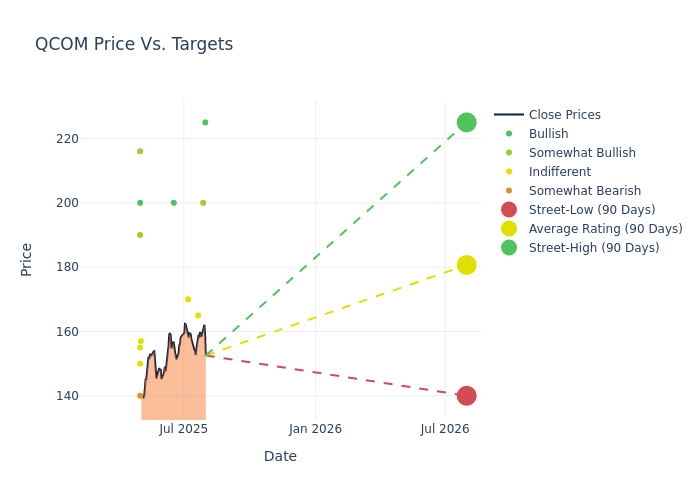
Task: Click the orange Somewhat Bearish dot at 140
Action: tap(140, 396)
